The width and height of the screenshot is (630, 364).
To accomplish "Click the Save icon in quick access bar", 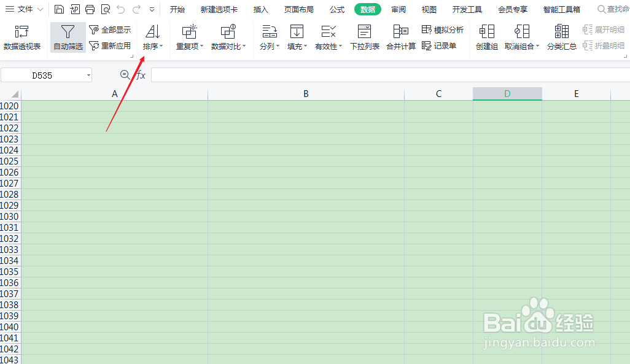I will point(59,9).
